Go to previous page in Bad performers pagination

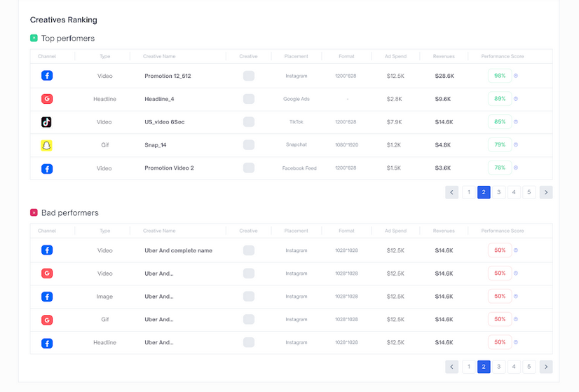[x=452, y=366]
